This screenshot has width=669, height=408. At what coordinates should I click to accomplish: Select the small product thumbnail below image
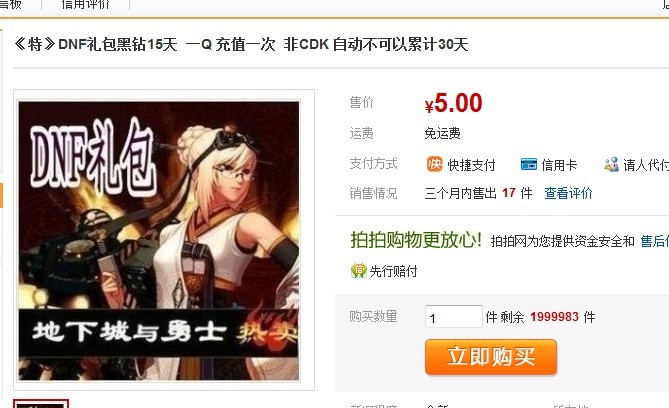pos(41,404)
